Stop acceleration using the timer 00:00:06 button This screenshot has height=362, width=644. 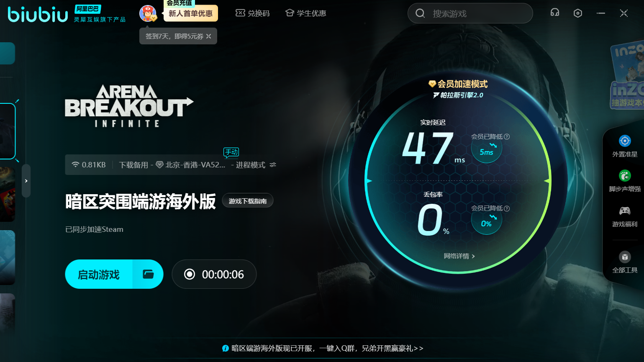pos(214,275)
